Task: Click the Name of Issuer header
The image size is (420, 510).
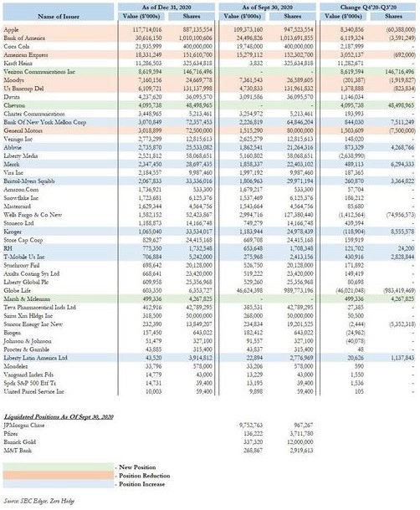Action: click(x=59, y=16)
